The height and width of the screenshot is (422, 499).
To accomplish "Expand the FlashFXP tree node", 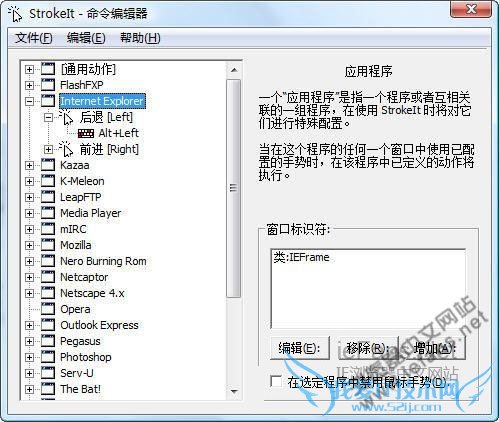I will [x=29, y=85].
